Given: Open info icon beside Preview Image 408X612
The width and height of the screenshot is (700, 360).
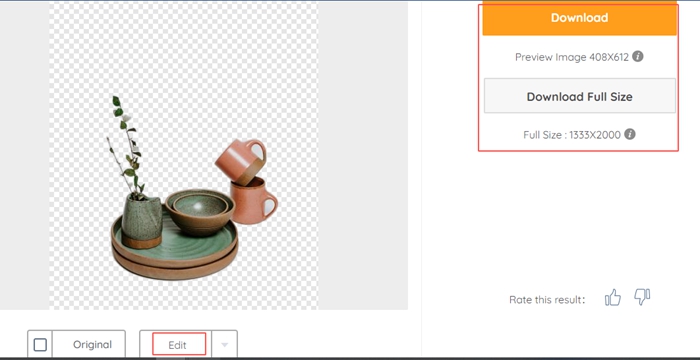Looking at the screenshot, I should click(x=638, y=56).
